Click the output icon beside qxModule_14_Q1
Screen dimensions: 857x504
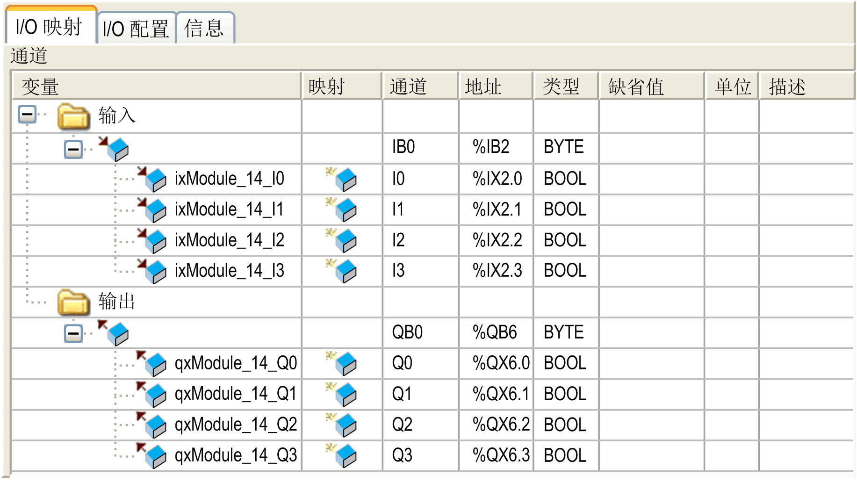pyautogui.click(x=152, y=394)
